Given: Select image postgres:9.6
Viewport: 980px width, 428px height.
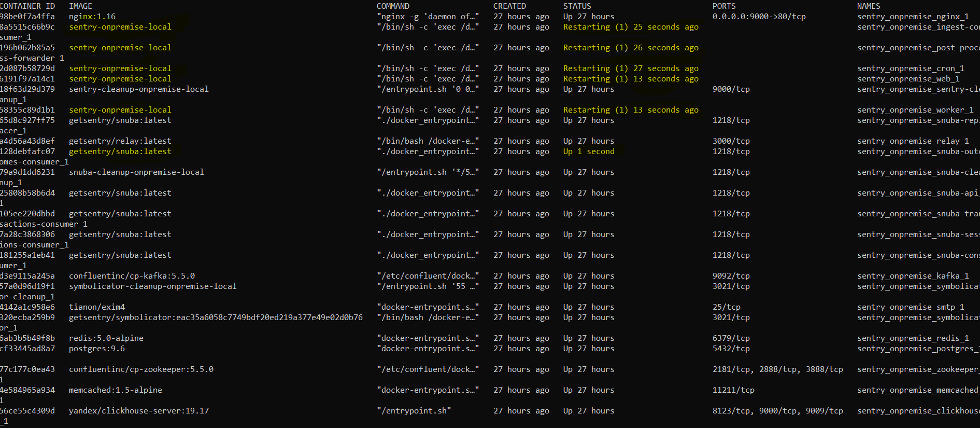Looking at the screenshot, I should (97, 349).
